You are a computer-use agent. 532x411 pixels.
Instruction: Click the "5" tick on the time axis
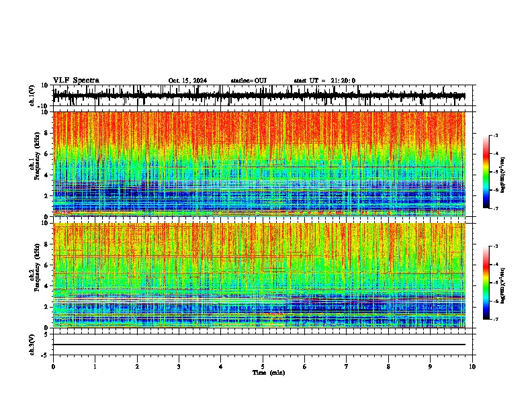(x=263, y=367)
